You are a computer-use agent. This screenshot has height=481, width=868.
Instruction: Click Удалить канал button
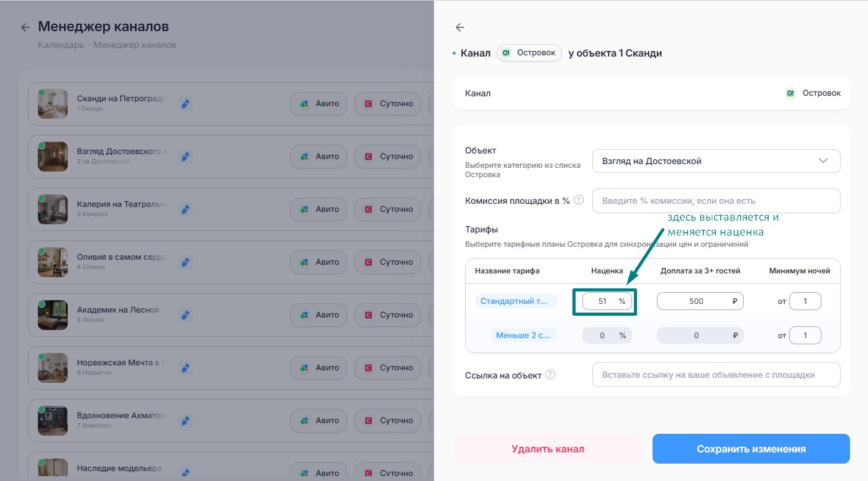click(x=548, y=449)
